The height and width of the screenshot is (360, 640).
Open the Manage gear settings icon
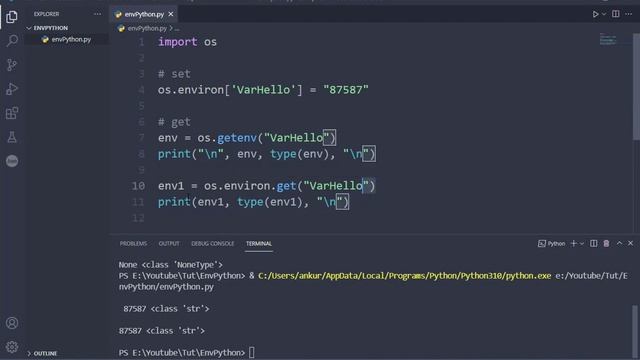pyautogui.click(x=12, y=347)
